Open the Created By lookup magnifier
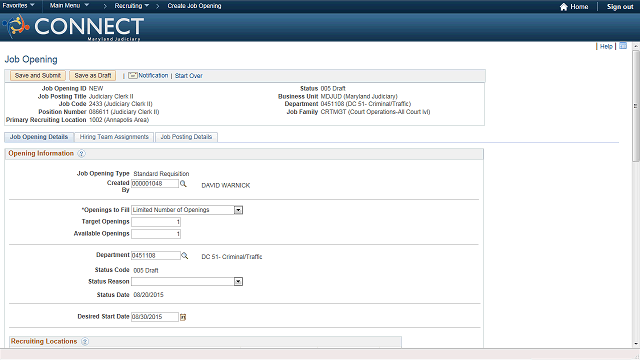Viewport: 640px width, 360px height. pos(183,184)
